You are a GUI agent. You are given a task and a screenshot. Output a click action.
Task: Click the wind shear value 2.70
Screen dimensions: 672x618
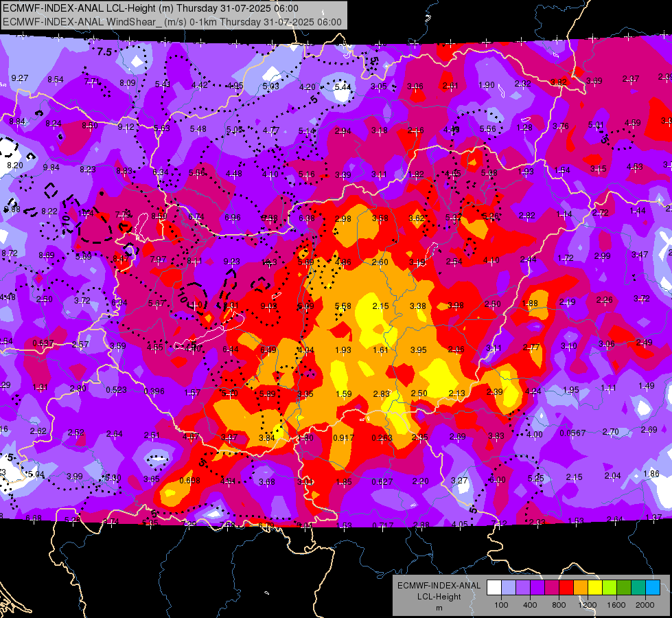[611, 431]
